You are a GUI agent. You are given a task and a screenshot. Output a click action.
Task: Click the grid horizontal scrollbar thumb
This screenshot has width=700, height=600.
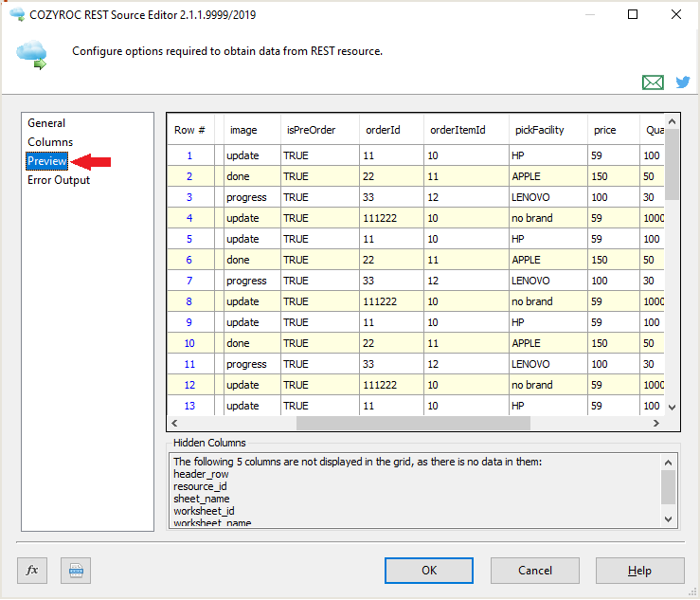[x=413, y=423]
